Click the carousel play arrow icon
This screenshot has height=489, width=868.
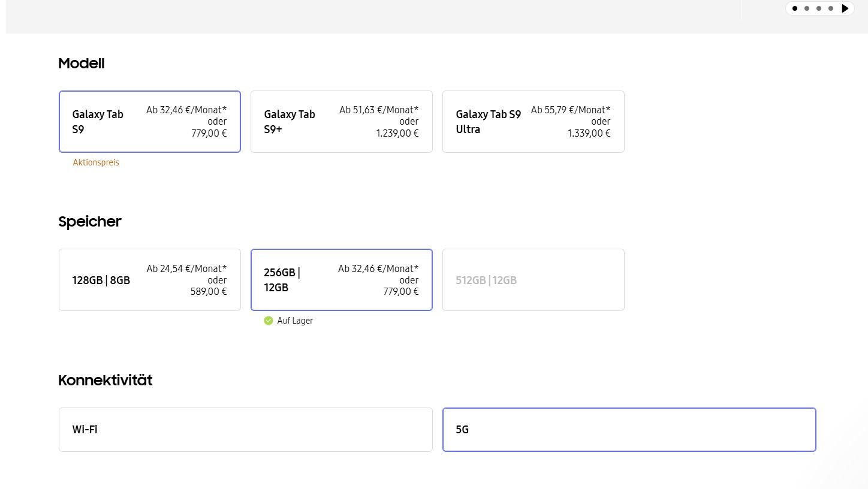(x=845, y=8)
